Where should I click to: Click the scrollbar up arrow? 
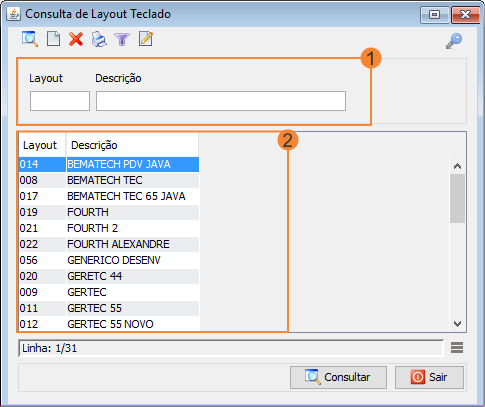tap(457, 166)
